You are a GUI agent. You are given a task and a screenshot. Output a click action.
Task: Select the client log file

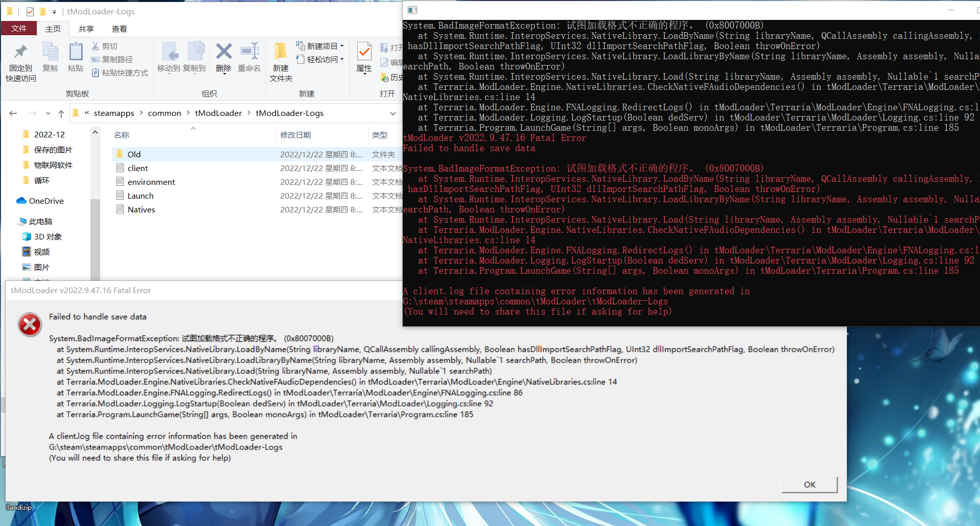coord(137,168)
